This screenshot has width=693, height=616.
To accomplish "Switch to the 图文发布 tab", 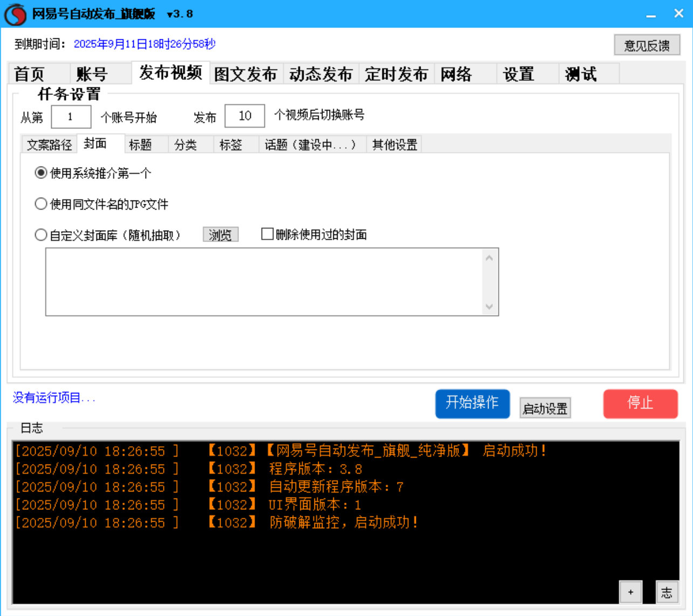I will (x=246, y=74).
